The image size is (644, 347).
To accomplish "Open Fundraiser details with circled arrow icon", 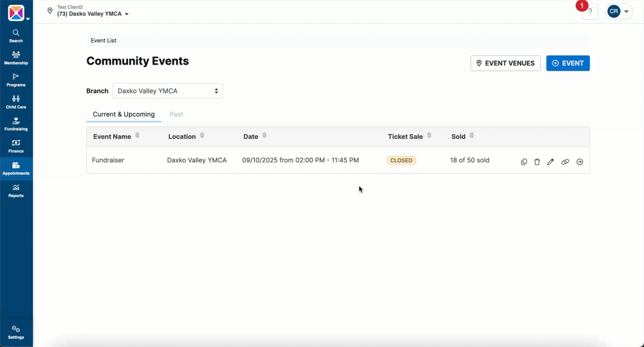I will tap(580, 162).
